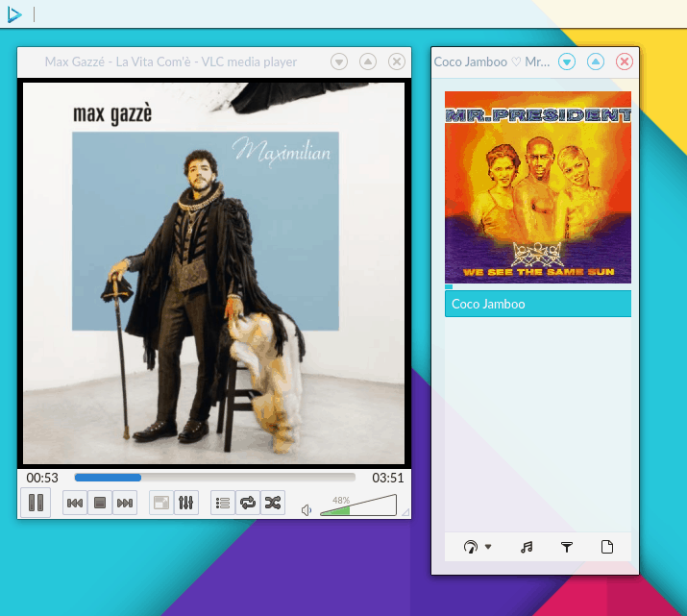Close the VLC media player window

(x=397, y=62)
